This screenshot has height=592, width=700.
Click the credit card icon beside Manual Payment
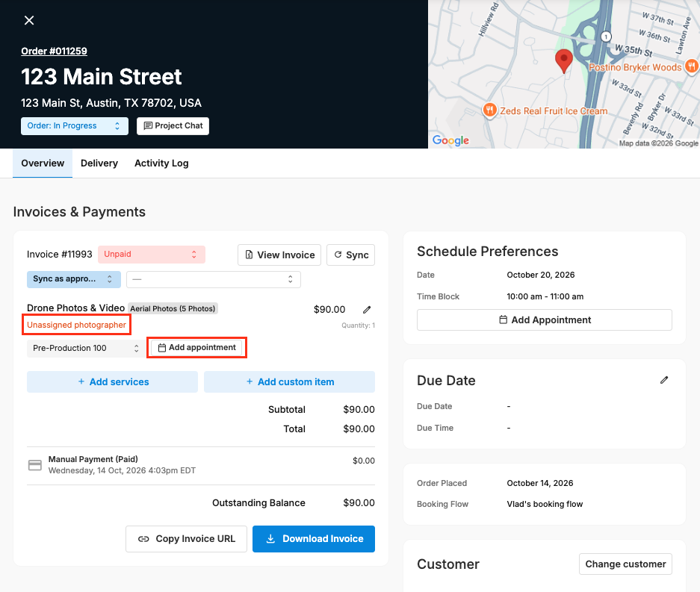click(35, 465)
